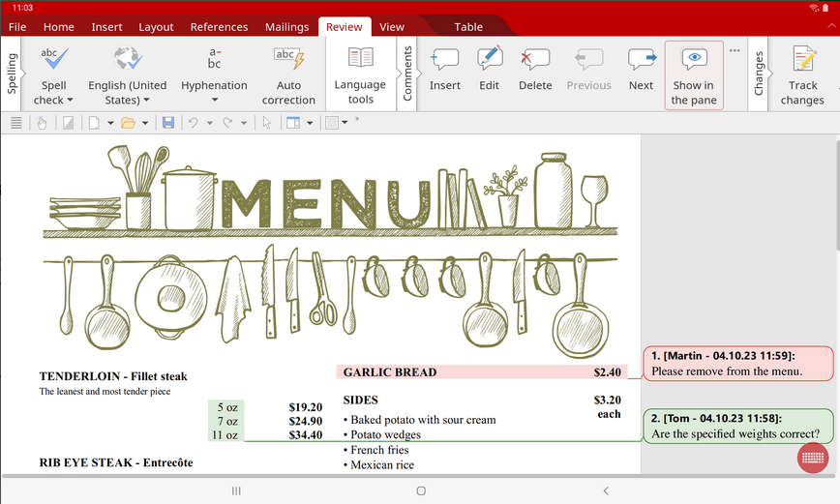
Task: Toggle Show in the pane for comments
Action: [694, 75]
